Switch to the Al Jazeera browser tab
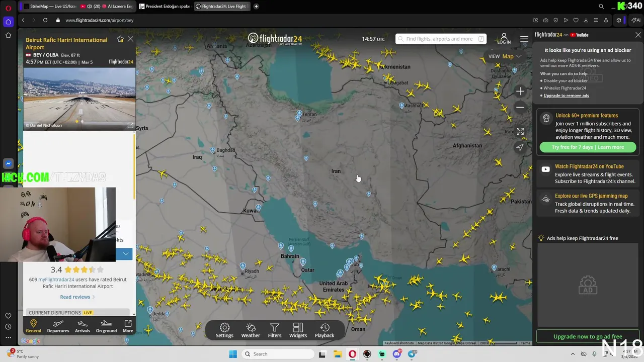This screenshot has width=644, height=362. tap(108, 7)
